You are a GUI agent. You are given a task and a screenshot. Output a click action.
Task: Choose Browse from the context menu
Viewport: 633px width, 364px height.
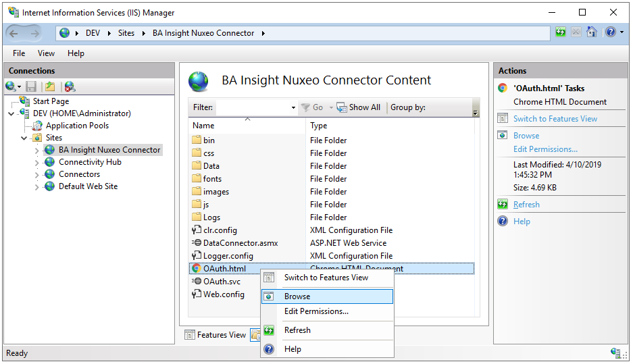tap(297, 296)
